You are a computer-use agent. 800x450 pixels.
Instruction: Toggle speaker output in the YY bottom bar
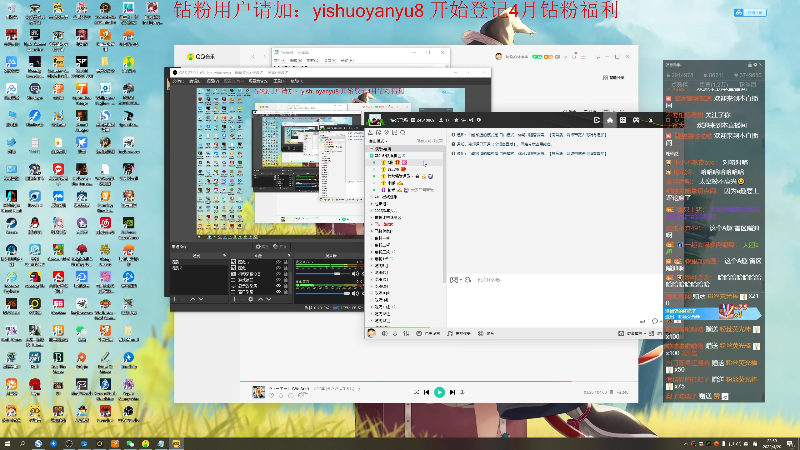click(384, 333)
